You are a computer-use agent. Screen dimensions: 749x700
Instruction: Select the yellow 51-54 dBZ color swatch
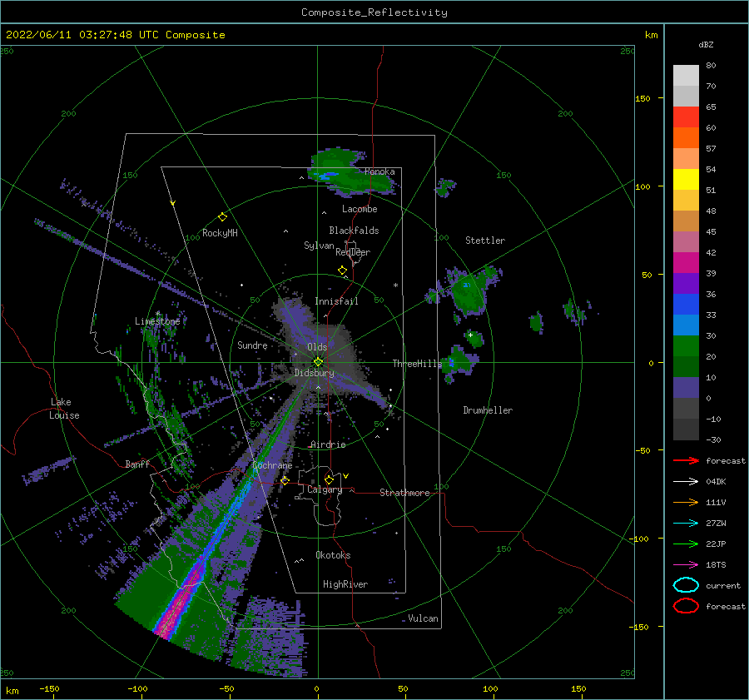(686, 179)
